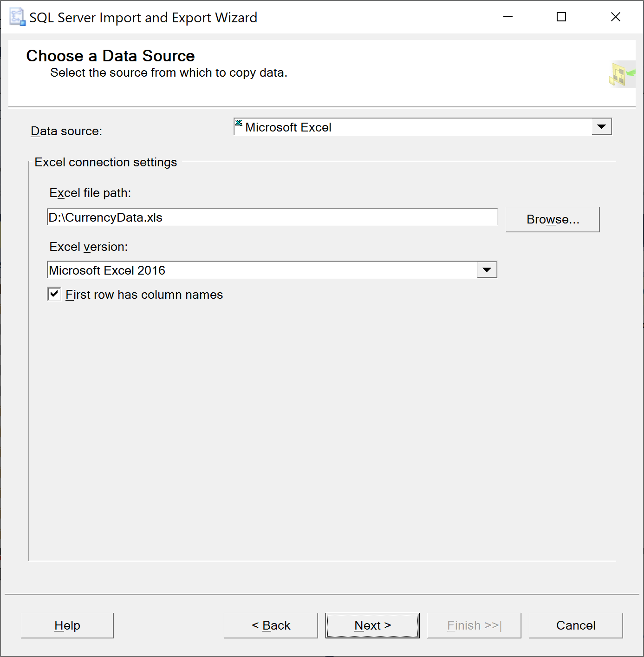The height and width of the screenshot is (657, 644).
Task: Click the 'Excel file path:' label
Action: [x=90, y=193]
